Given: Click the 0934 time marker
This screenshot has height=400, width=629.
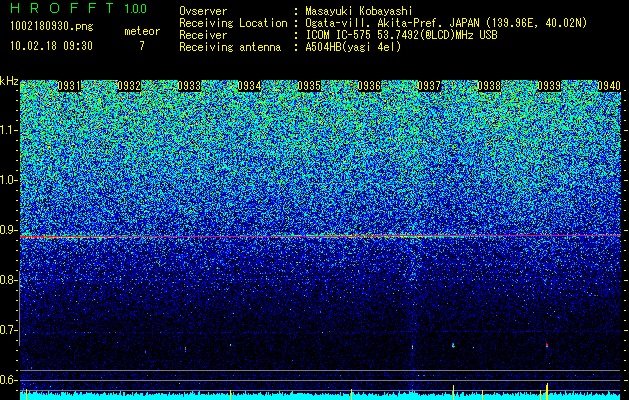Looking at the screenshot, I should 249,86.
